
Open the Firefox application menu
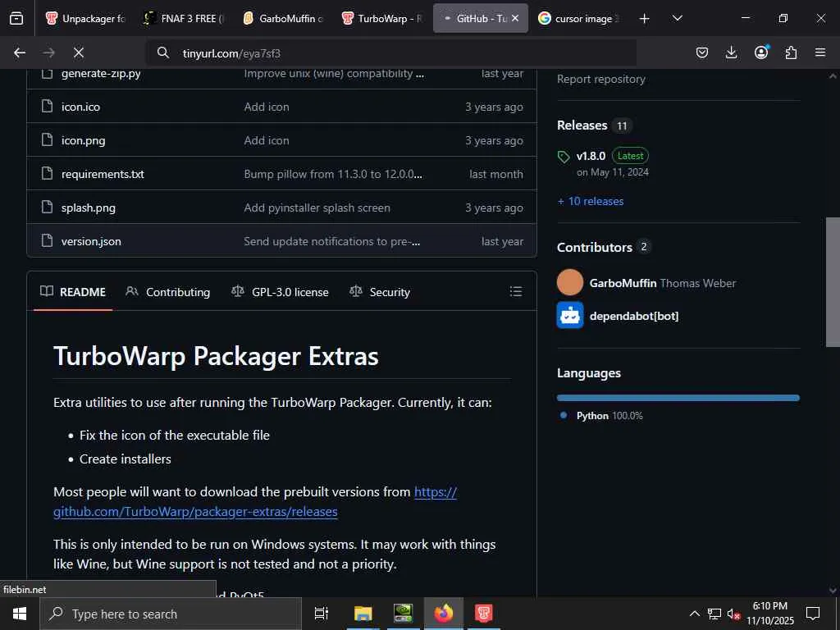tap(820, 52)
